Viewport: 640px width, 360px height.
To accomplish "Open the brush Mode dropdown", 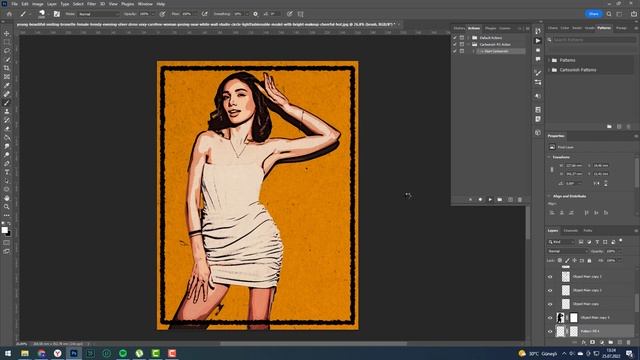I will (98, 14).
